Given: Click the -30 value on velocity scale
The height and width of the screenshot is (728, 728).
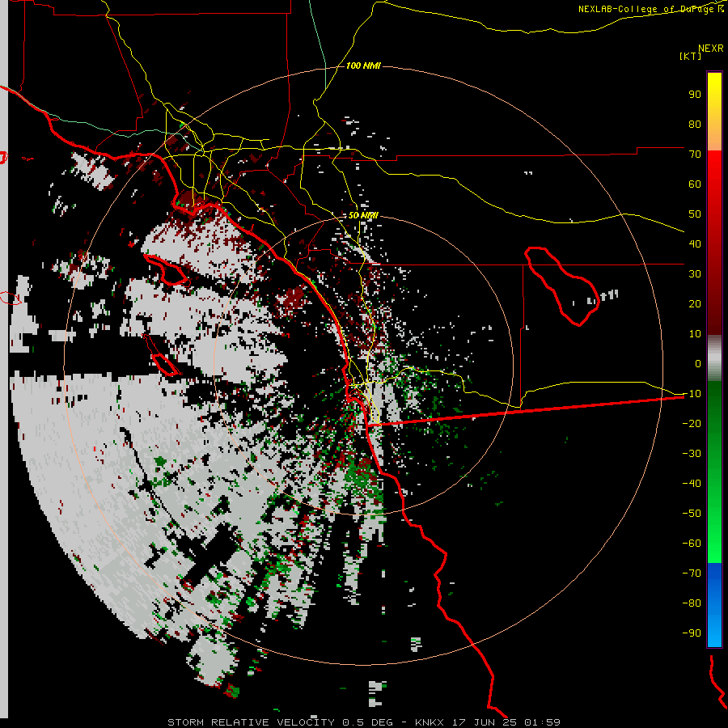Looking at the screenshot, I should 692,454.
